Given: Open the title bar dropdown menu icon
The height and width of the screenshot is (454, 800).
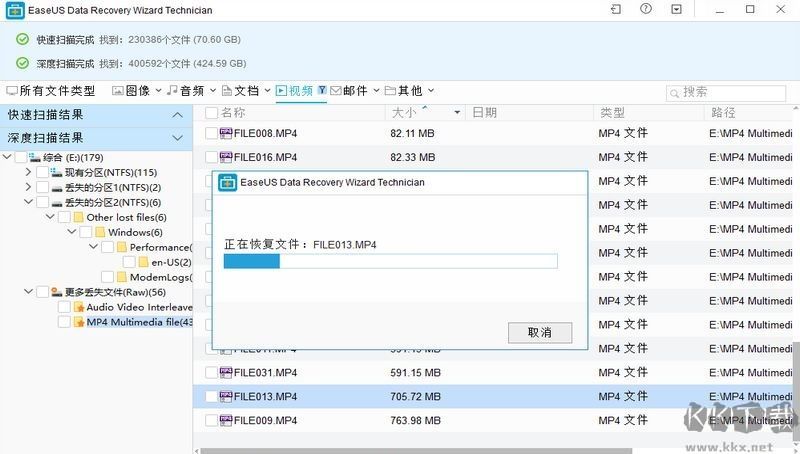Looking at the screenshot, I should (677, 9).
